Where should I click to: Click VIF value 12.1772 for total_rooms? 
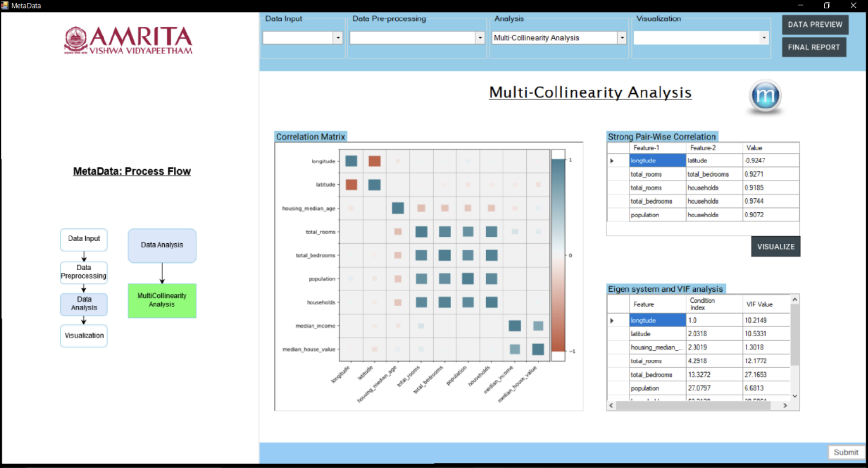point(766,361)
